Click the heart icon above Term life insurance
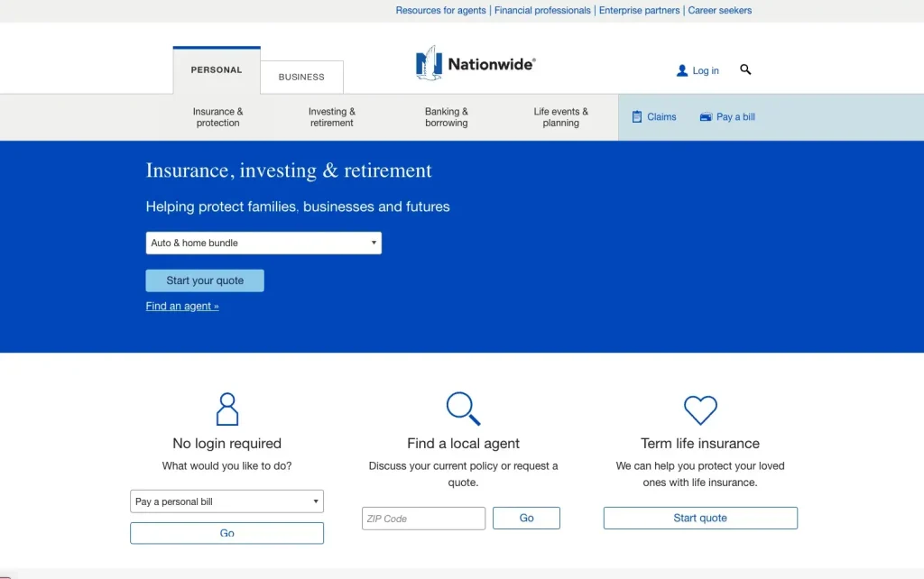The width and height of the screenshot is (924, 579). coord(700,410)
